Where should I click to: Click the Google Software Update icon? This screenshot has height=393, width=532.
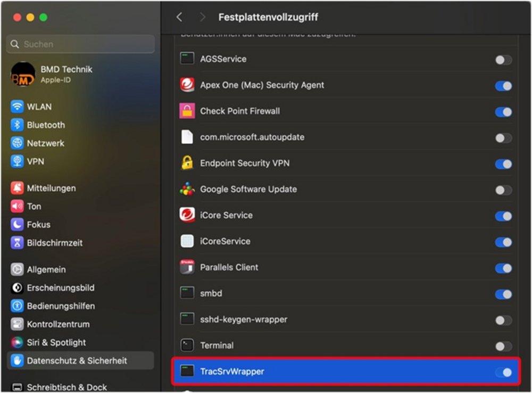pyautogui.click(x=187, y=190)
